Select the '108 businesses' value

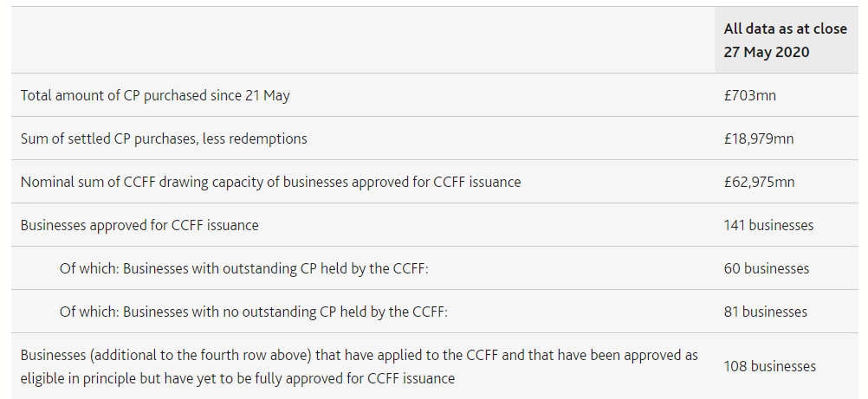coord(769,366)
